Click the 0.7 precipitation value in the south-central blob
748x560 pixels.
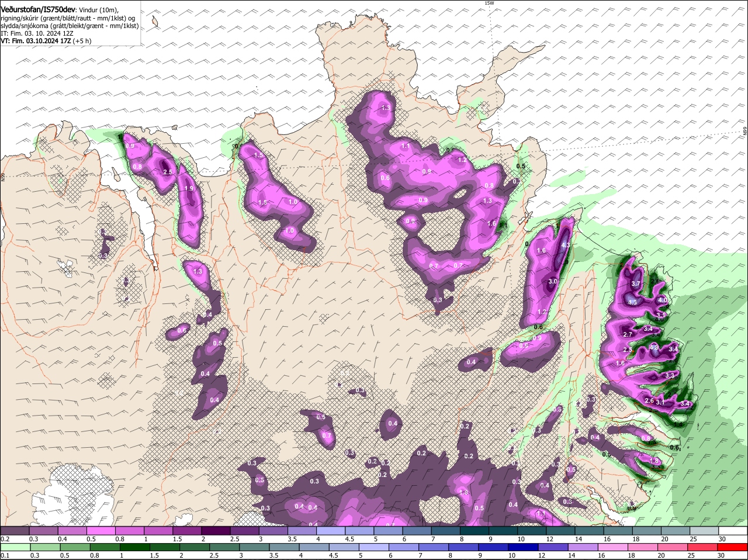[327, 435]
